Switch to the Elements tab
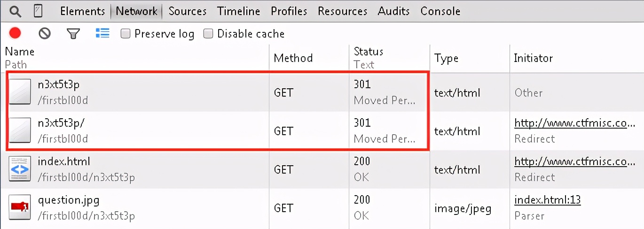The height and width of the screenshot is (229, 644). point(82,11)
